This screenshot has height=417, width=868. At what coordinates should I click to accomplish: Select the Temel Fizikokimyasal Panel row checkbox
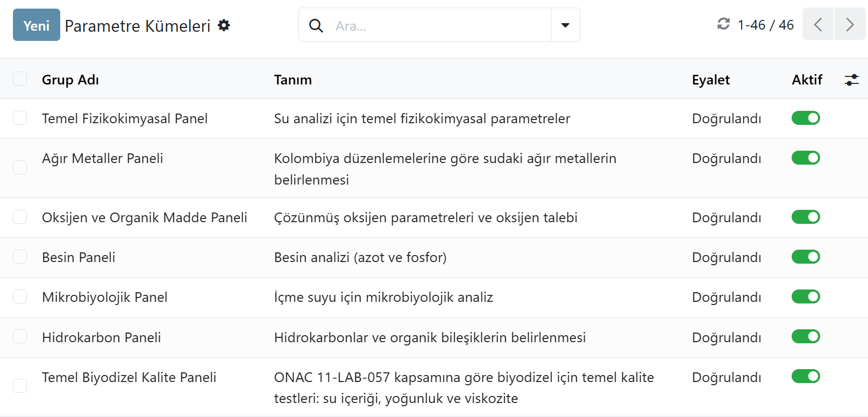click(20, 118)
